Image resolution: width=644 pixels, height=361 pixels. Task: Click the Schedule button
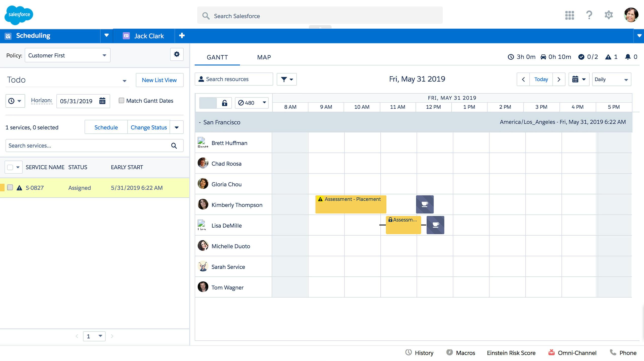point(106,127)
